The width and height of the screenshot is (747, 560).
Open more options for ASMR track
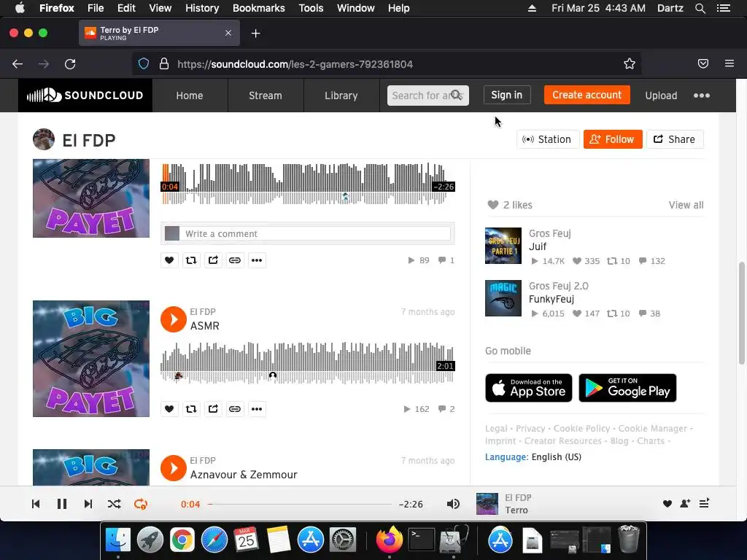coord(257,408)
